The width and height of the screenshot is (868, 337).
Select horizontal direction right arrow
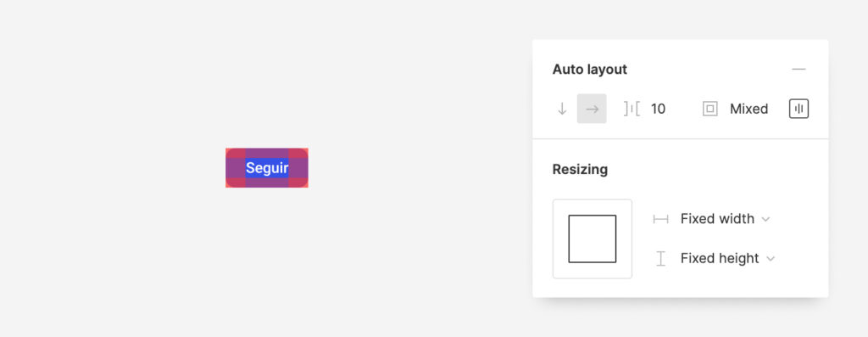pos(592,109)
